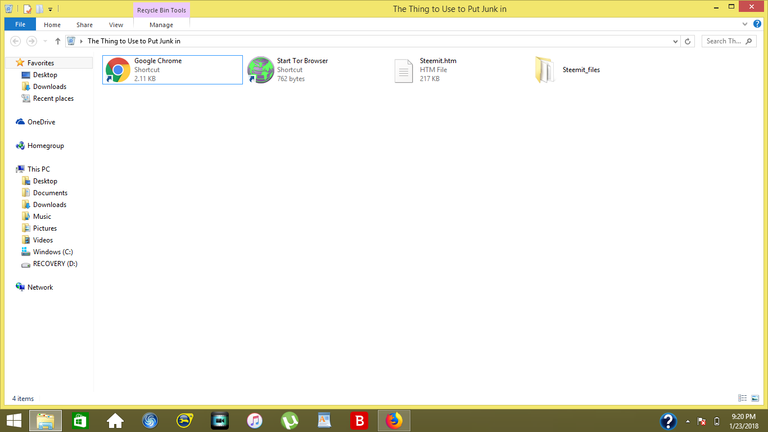Screen dimensions: 768x432
Task: Select the Steemit.htm file icon
Action: (403, 71)
